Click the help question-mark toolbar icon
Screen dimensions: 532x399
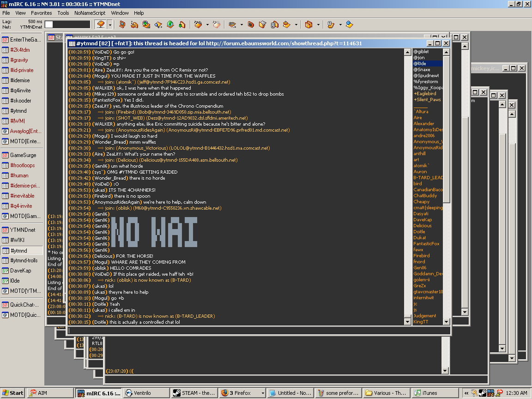[331, 24]
